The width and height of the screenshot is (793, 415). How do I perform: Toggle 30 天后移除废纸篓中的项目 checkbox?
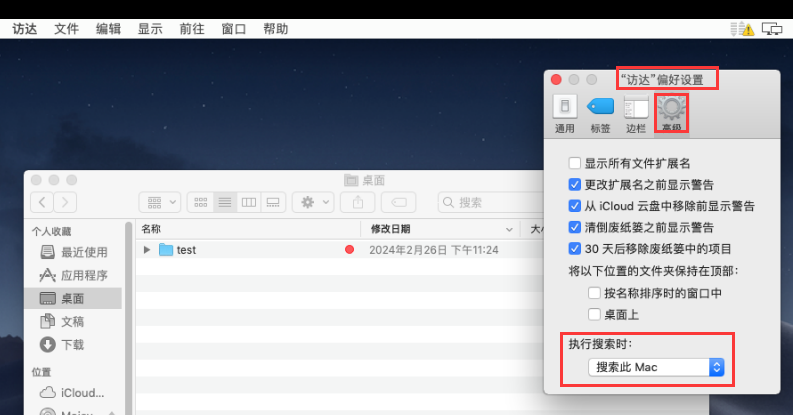coord(575,248)
